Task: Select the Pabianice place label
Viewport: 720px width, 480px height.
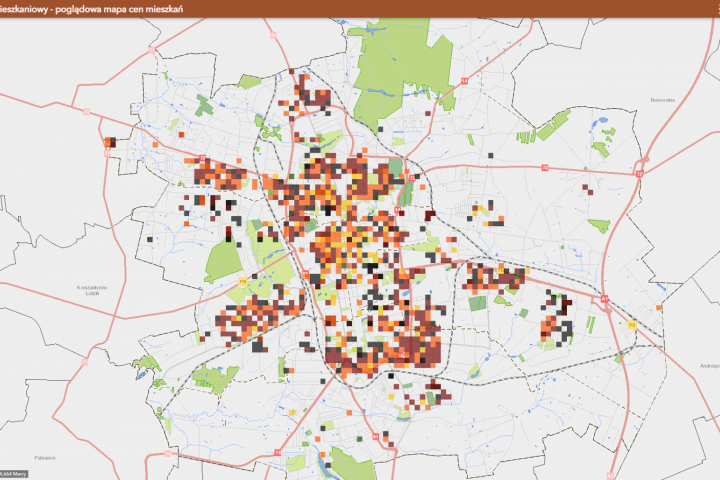Action: pos(45,457)
